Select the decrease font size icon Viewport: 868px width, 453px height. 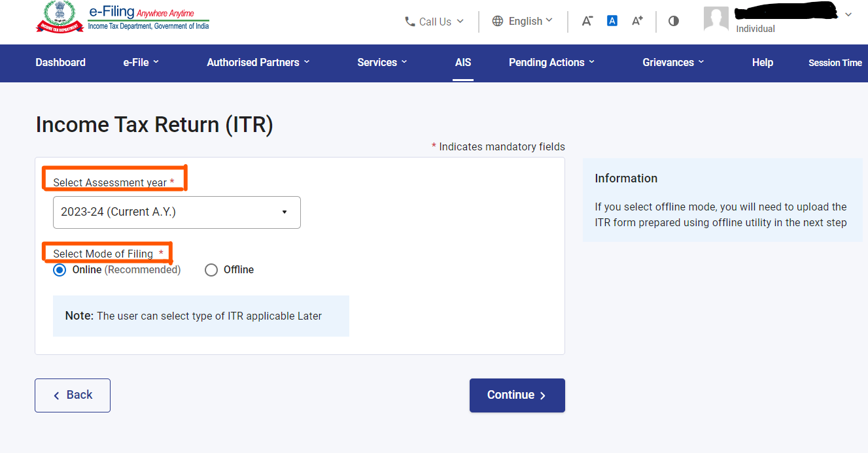point(587,20)
